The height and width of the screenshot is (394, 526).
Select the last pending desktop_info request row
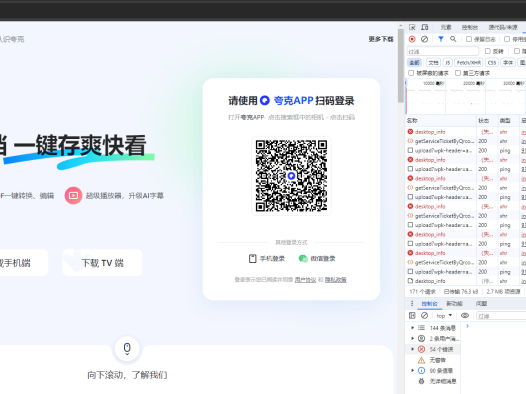[x=466, y=281]
